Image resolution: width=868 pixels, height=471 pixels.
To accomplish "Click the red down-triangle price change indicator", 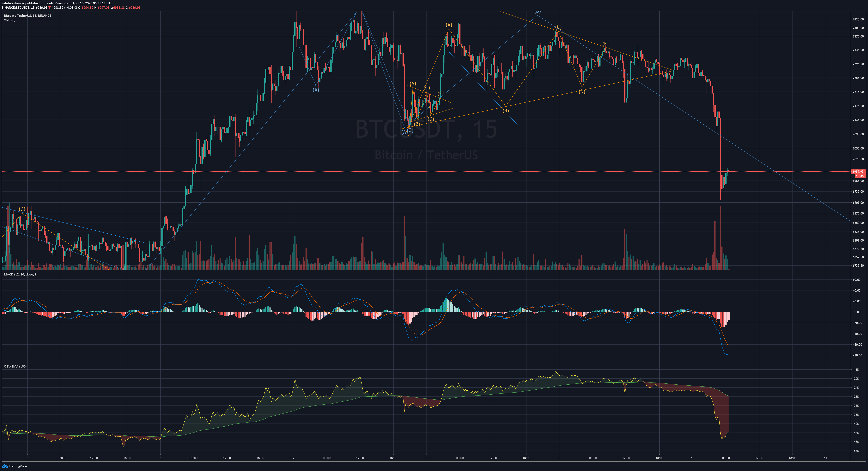I will pyautogui.click(x=50, y=7).
